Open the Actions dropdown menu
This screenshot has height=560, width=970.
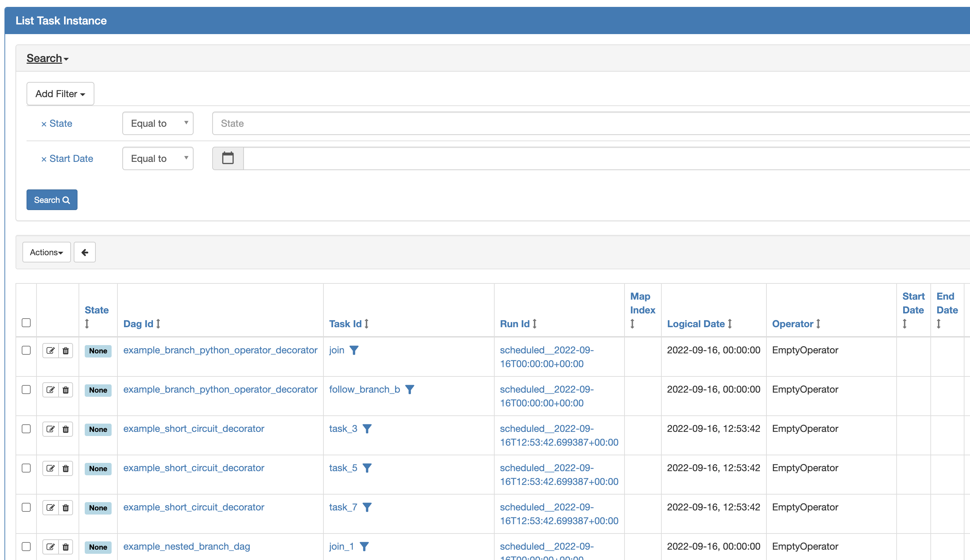(47, 252)
